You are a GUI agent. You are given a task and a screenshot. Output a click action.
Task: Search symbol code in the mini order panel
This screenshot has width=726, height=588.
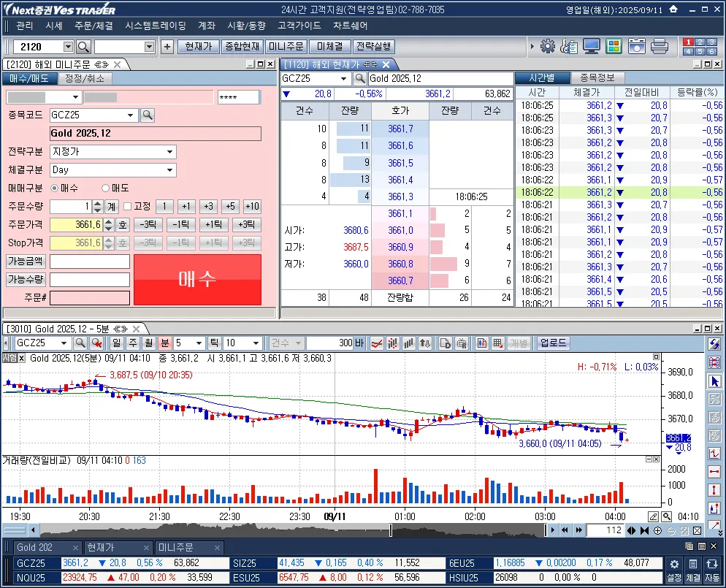tap(148, 115)
